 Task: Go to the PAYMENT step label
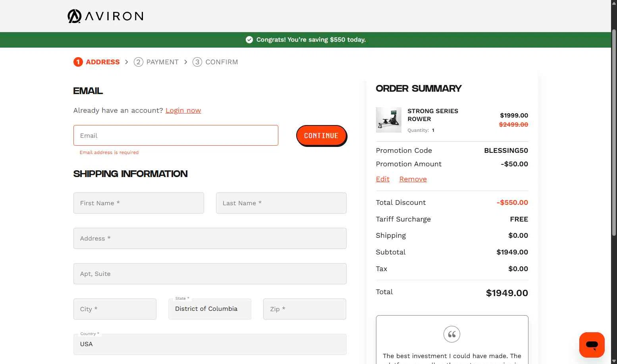click(162, 62)
